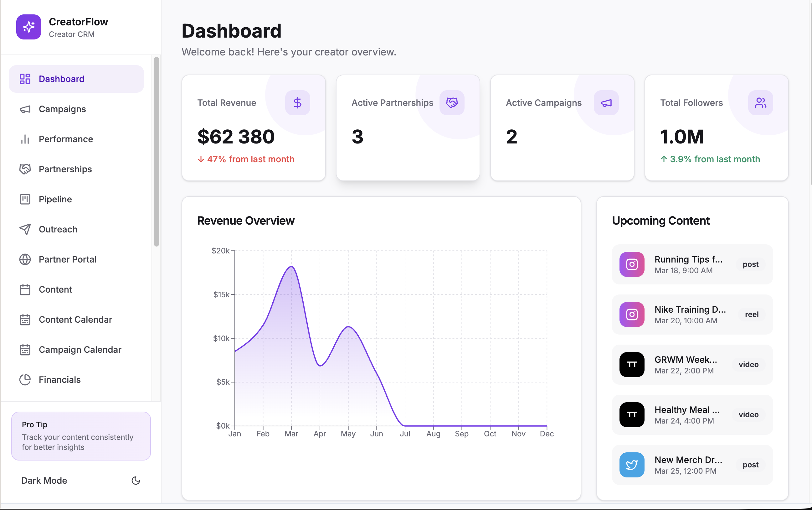
Task: Navigate to Partnerships
Action: pos(76,169)
